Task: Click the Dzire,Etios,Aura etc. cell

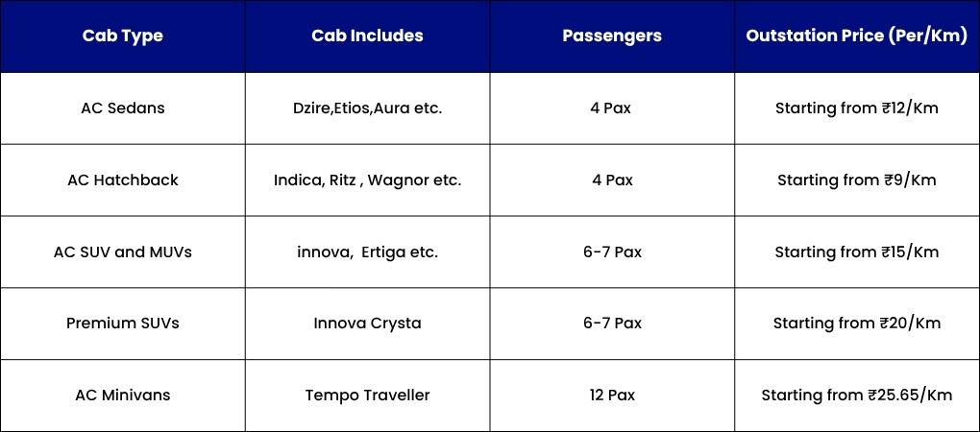Action: 367,108
